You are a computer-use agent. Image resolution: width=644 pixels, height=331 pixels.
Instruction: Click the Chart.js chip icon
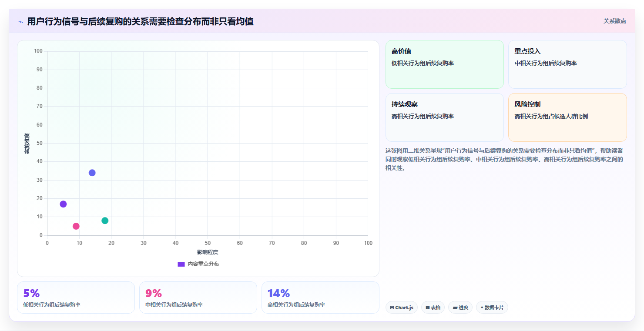point(392,308)
